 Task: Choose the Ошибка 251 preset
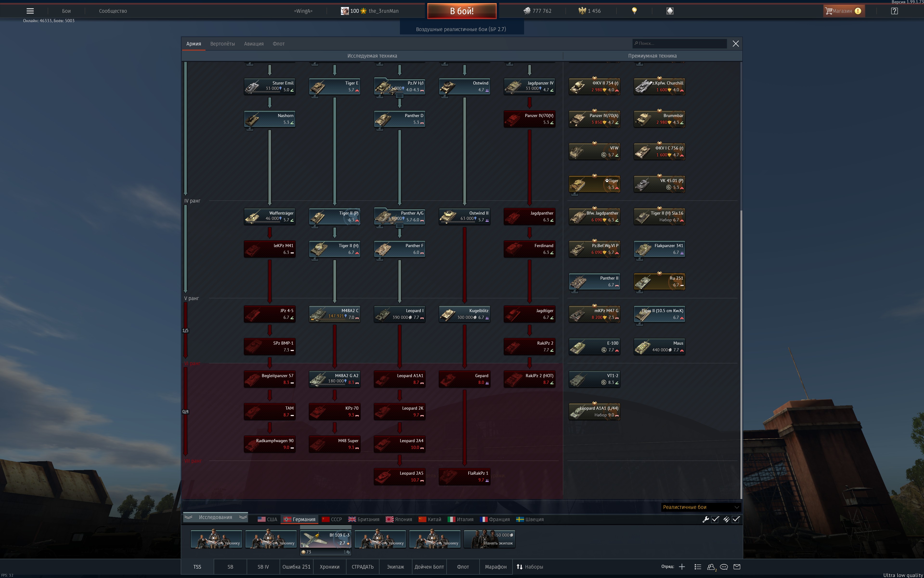(296, 566)
